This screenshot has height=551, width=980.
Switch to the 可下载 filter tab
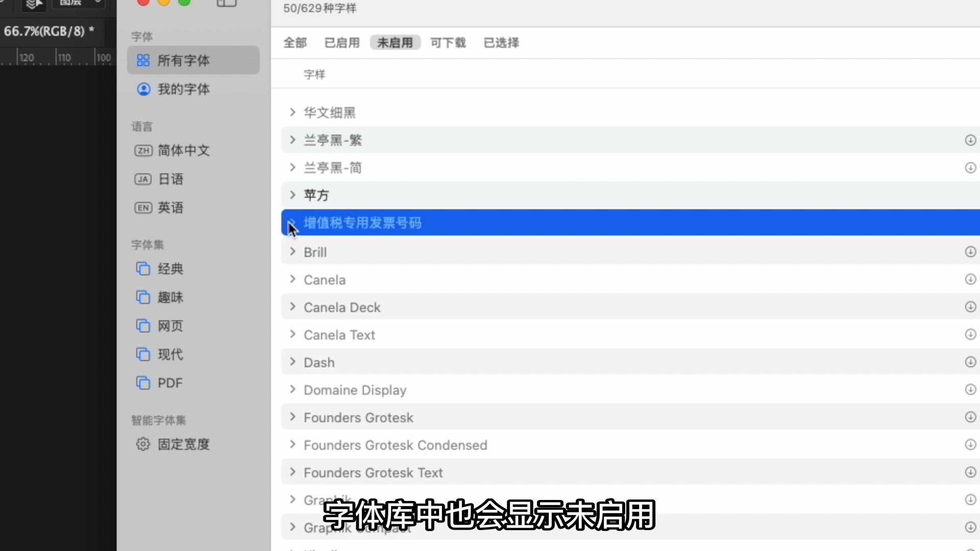point(448,43)
